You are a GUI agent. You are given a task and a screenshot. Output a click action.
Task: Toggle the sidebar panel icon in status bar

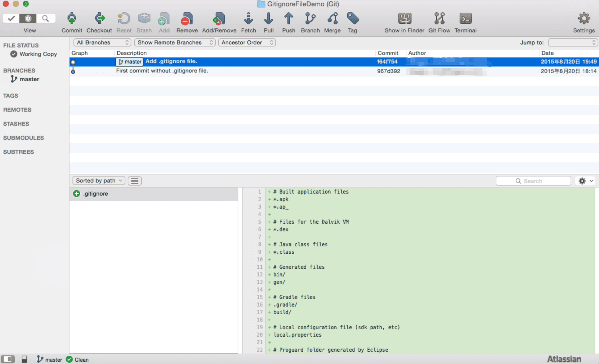pyautogui.click(x=8, y=359)
